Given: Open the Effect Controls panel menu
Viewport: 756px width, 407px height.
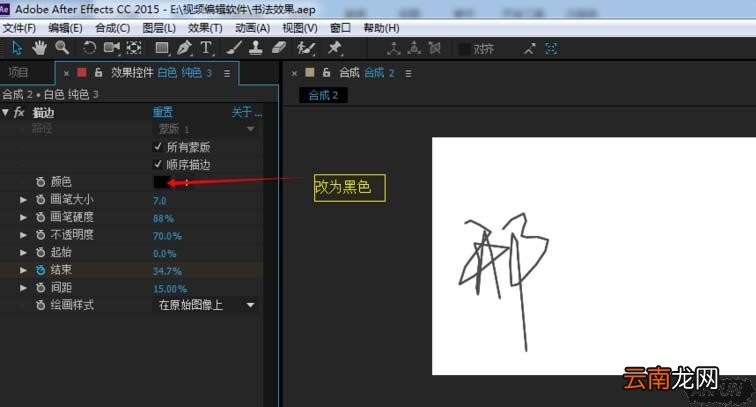Looking at the screenshot, I should coord(227,73).
